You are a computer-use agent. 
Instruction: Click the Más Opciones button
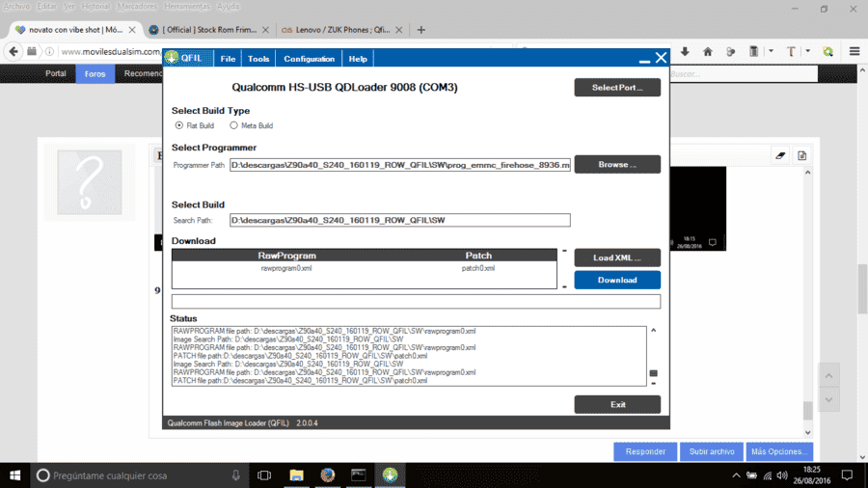click(x=779, y=451)
